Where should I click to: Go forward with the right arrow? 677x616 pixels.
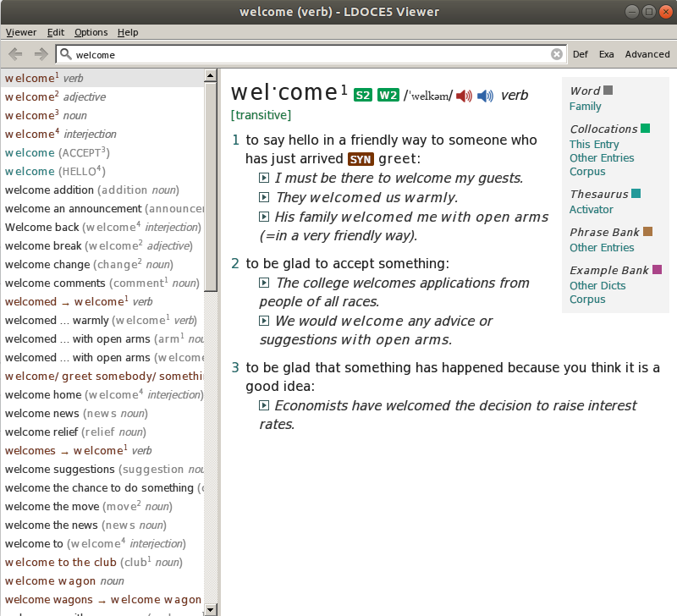[41, 54]
